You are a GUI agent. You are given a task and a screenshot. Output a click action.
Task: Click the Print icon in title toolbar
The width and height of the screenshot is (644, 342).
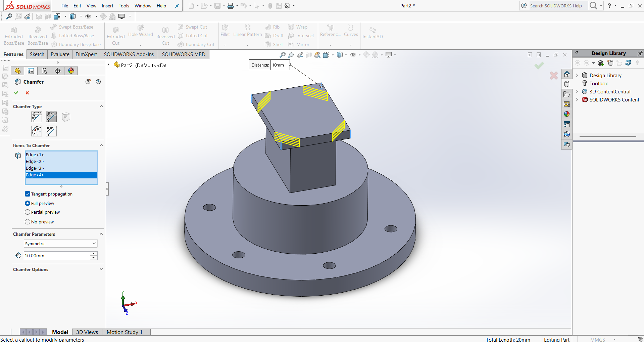tap(231, 6)
